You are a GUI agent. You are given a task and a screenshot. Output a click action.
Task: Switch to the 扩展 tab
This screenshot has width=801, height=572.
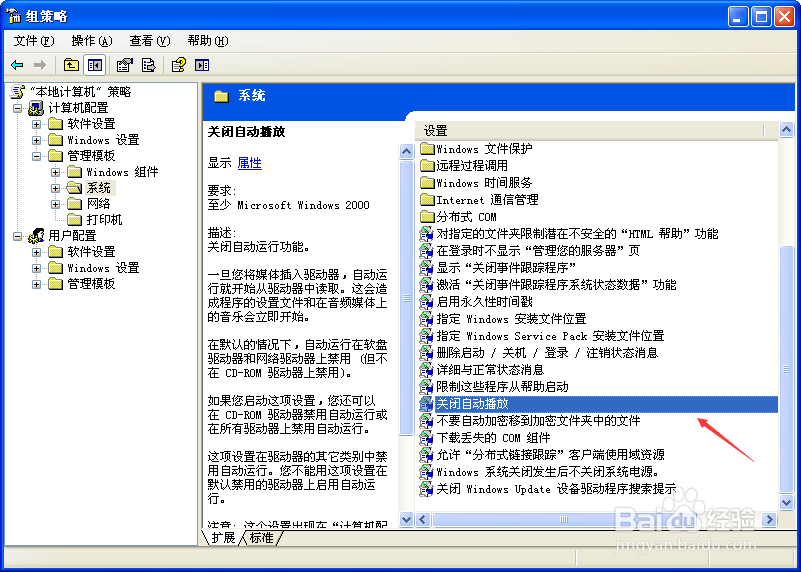pyautogui.click(x=223, y=537)
